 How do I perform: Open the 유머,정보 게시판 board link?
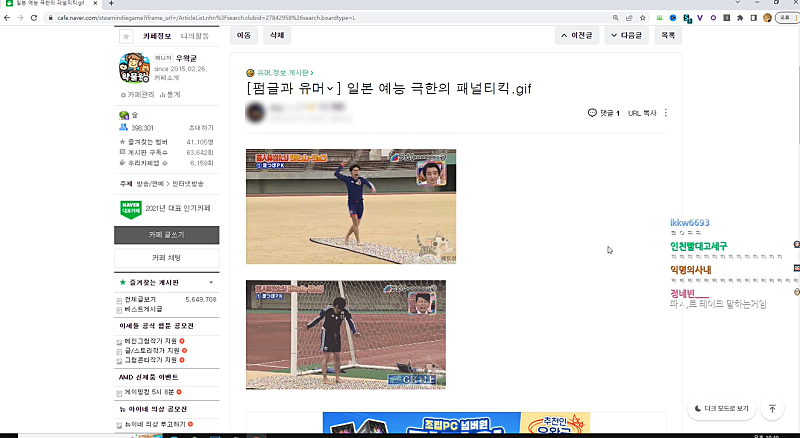tap(283, 72)
